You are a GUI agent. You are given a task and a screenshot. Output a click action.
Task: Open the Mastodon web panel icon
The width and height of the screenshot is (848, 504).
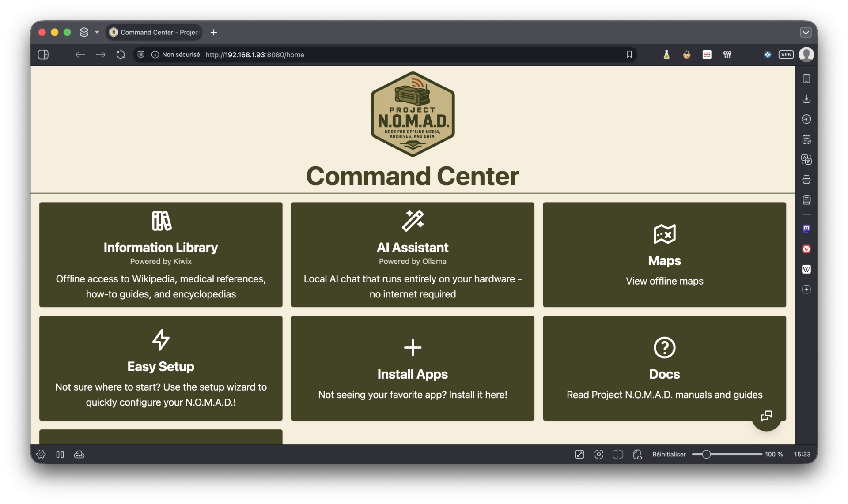(806, 228)
